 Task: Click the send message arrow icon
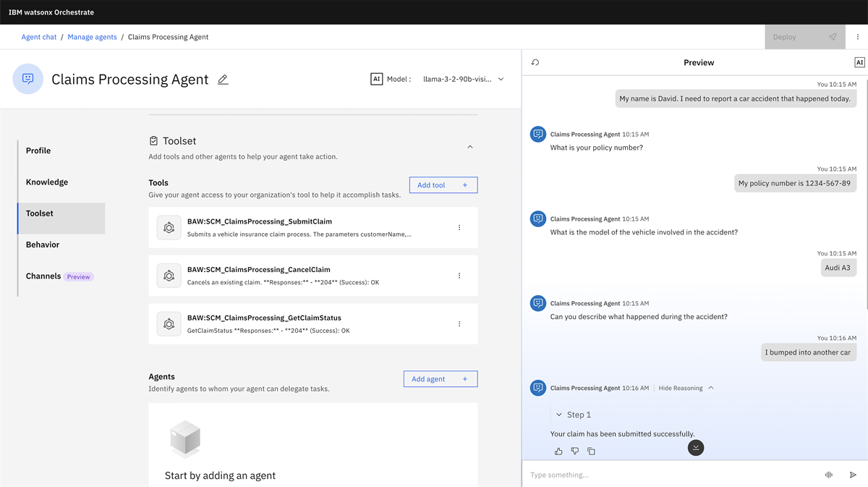pos(853,475)
